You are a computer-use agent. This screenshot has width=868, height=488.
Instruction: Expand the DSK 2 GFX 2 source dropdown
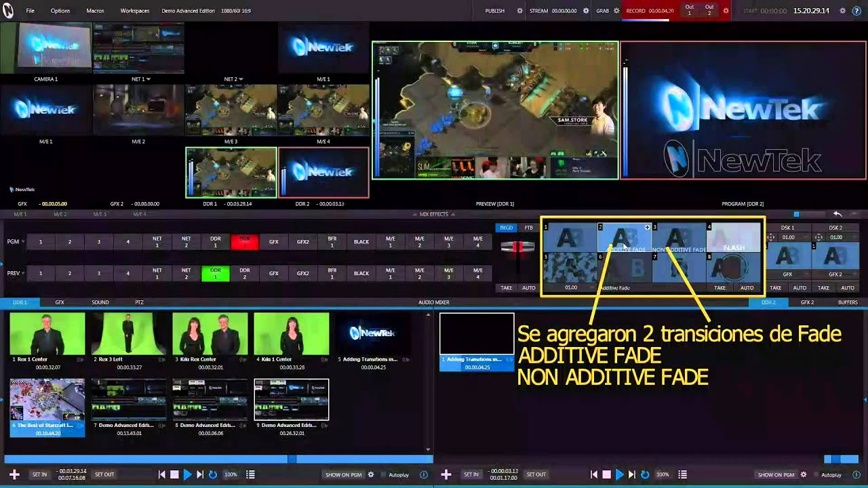point(835,274)
